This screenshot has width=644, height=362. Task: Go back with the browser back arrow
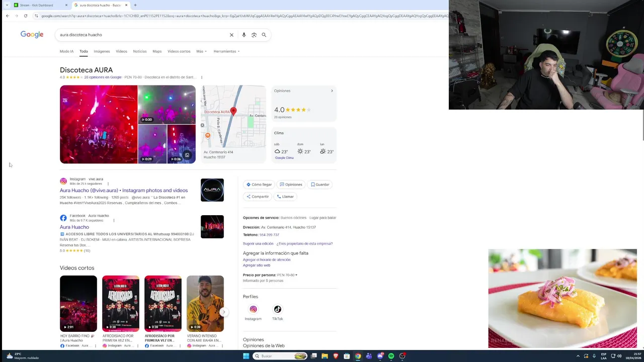(x=8, y=16)
